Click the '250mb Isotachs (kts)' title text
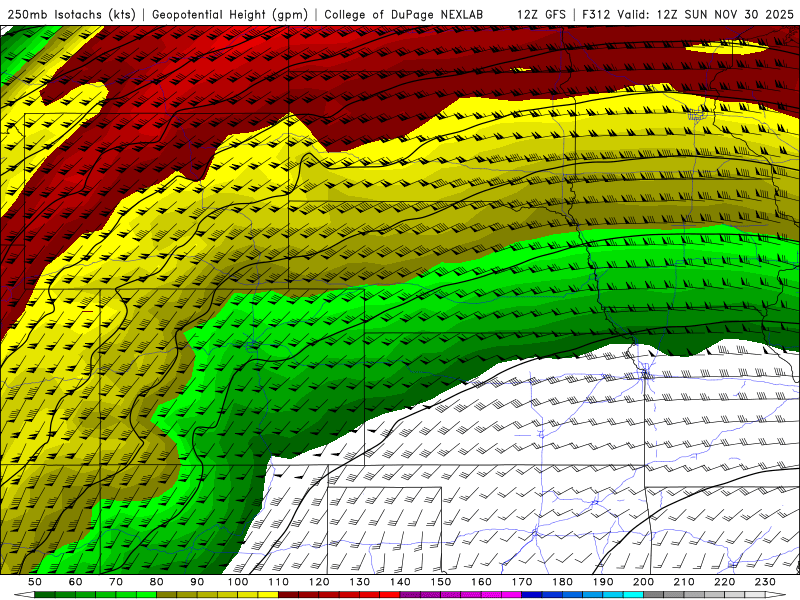Image resolution: width=800 pixels, height=600 pixels. tap(71, 14)
